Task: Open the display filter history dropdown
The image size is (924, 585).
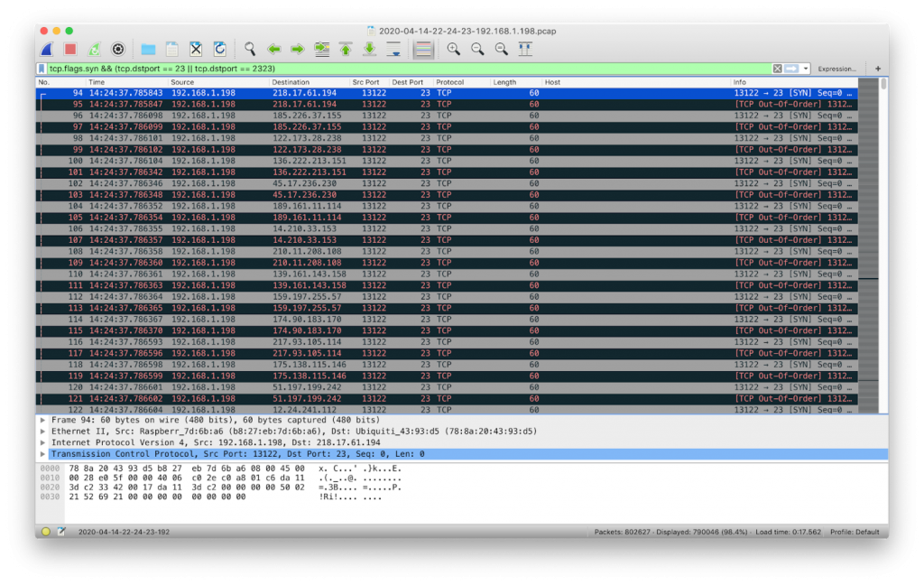Action: click(806, 69)
